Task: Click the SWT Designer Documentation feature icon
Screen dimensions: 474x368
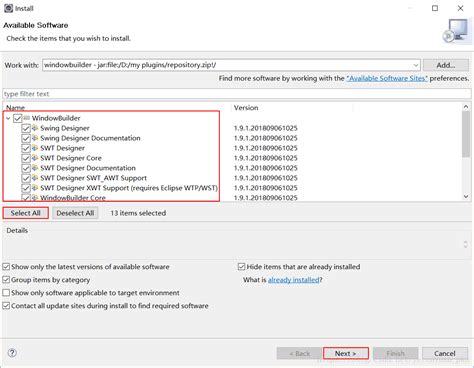Action: [35, 168]
